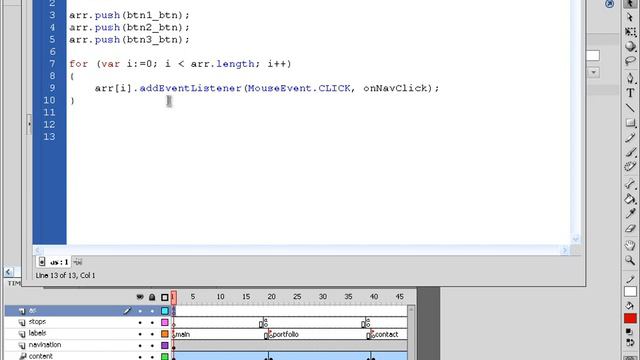The width and height of the screenshot is (640, 360).
Task: Show all layers as outlines header
Action: click(165, 297)
